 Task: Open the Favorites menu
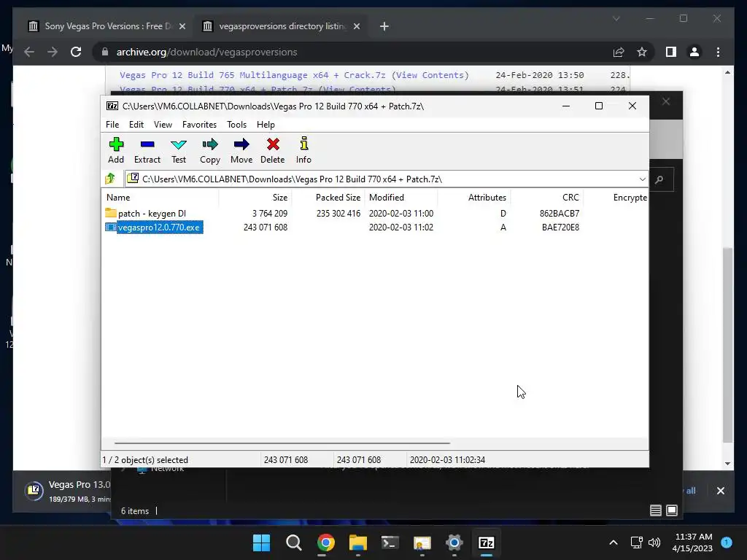click(199, 125)
